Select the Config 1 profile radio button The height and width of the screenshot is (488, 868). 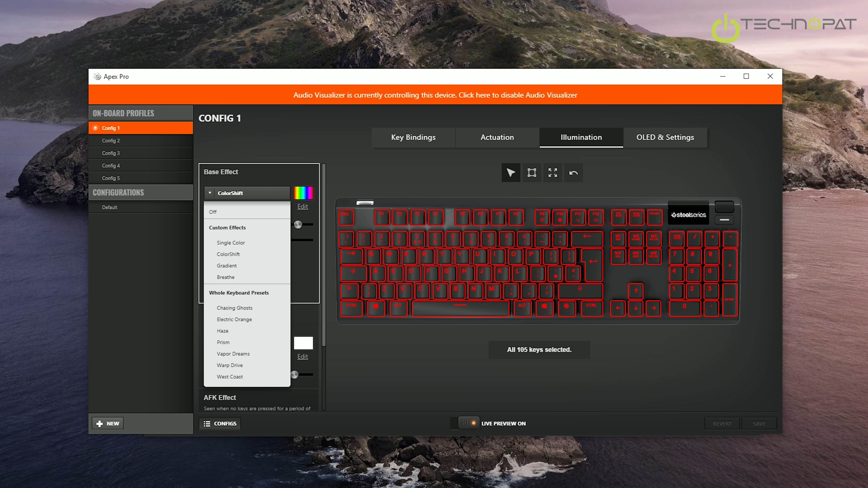click(x=95, y=128)
